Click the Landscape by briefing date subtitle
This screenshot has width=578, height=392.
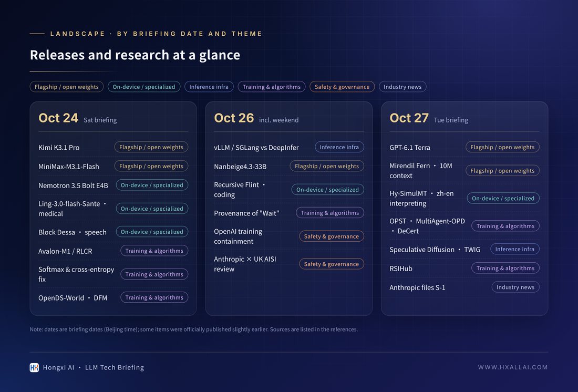[x=156, y=34]
